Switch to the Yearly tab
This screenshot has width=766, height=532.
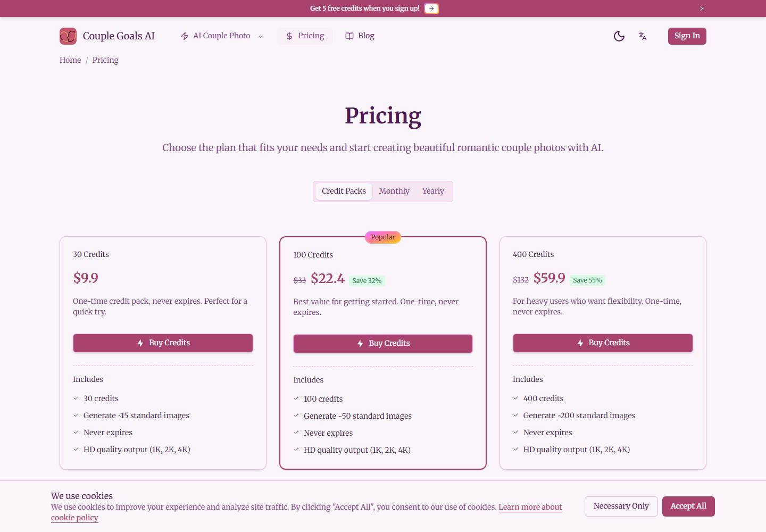tap(433, 192)
